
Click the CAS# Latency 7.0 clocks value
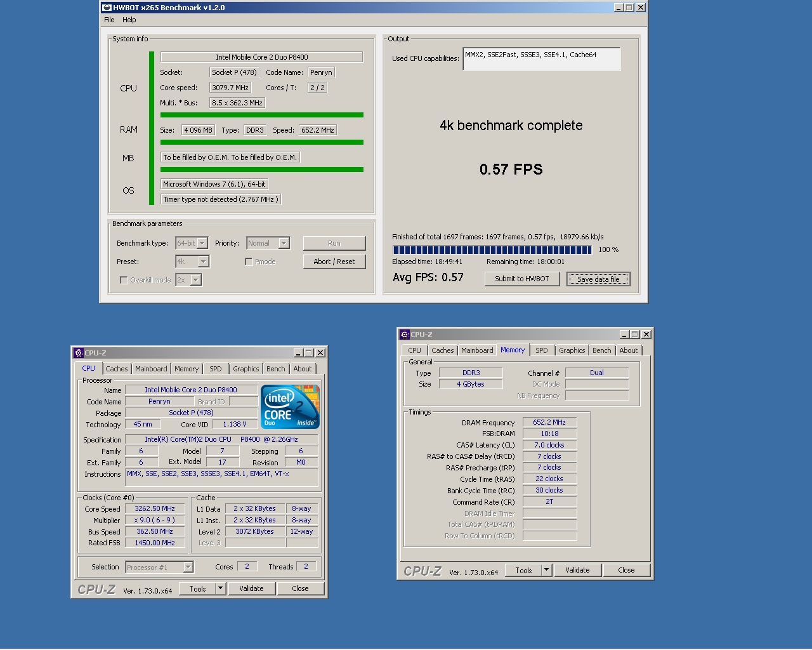tap(549, 445)
